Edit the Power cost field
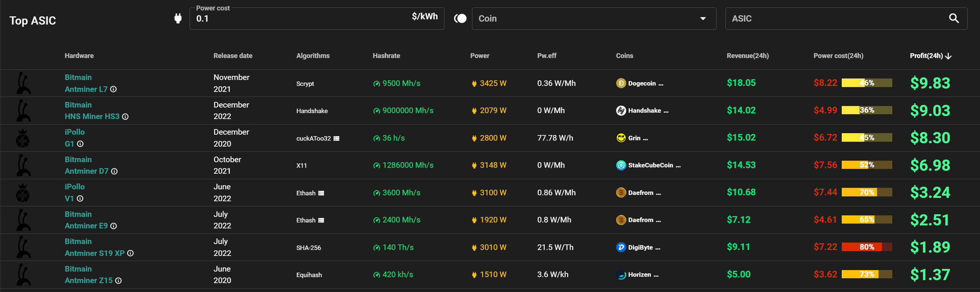This screenshot has width=980, height=292. [x=317, y=18]
